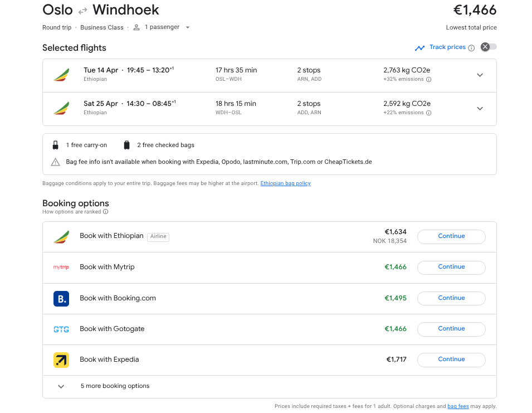This screenshot has width=532, height=413.
Task: Continue booking with Gotogate
Action: 451,329
